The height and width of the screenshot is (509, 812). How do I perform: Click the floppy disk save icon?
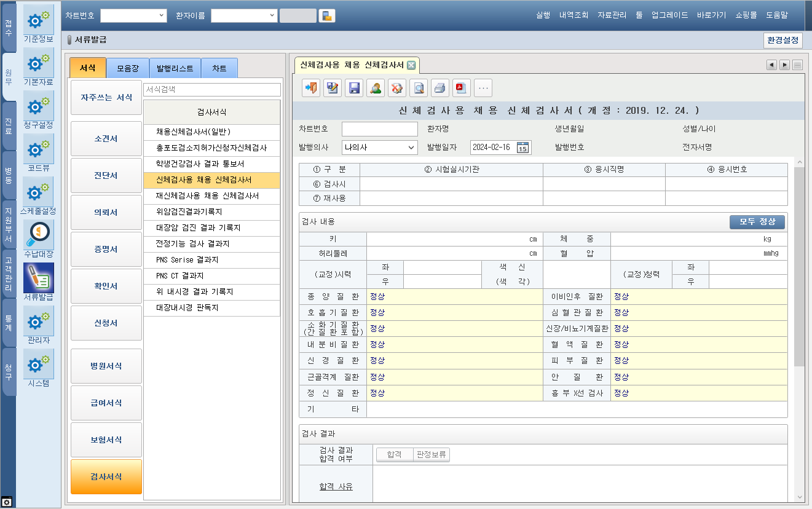pyautogui.click(x=354, y=88)
